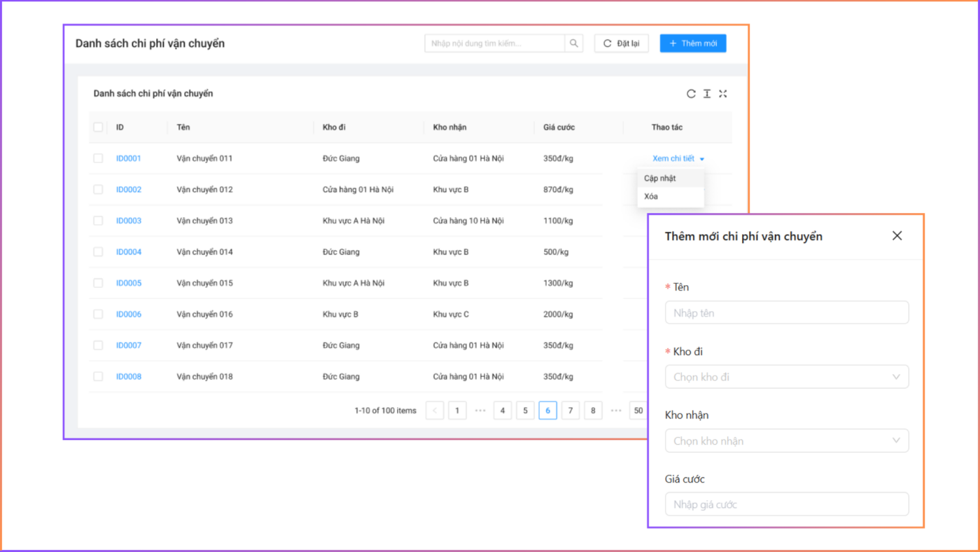Open the ID0007 link
The width and height of the screenshot is (980, 552).
point(129,345)
